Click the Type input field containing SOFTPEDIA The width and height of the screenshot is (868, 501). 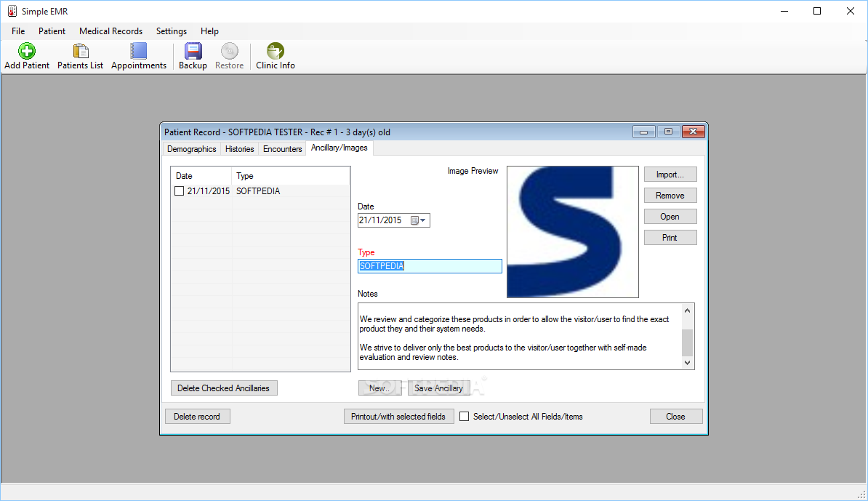coord(430,266)
